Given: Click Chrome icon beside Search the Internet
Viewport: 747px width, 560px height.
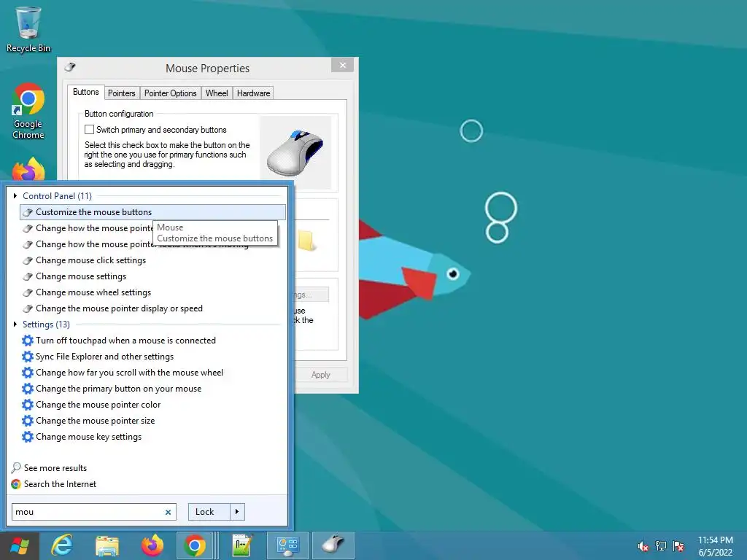Looking at the screenshot, I should (x=16, y=484).
